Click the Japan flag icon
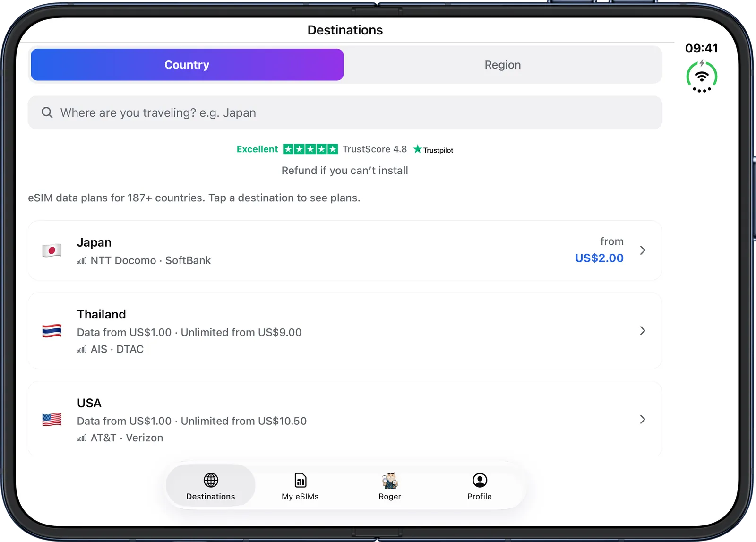 point(52,250)
